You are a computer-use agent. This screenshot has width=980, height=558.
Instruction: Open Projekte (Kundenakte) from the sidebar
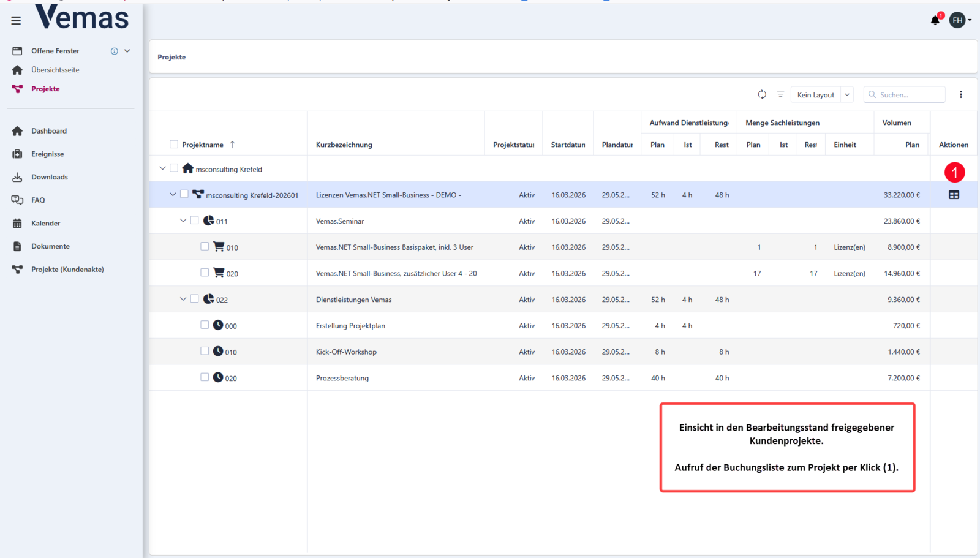(x=67, y=270)
